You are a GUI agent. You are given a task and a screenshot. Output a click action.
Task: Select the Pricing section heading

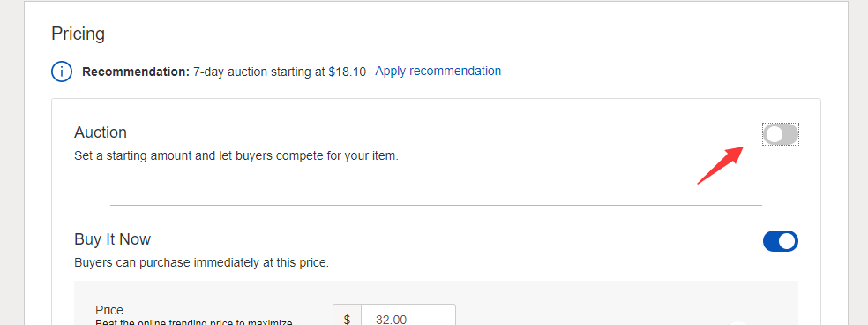[78, 34]
